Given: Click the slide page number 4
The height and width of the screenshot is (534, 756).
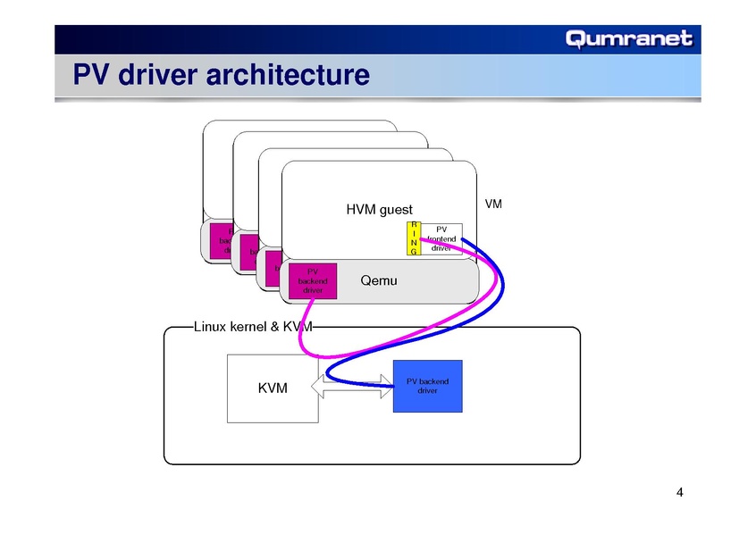Looking at the screenshot, I should 680,493.
